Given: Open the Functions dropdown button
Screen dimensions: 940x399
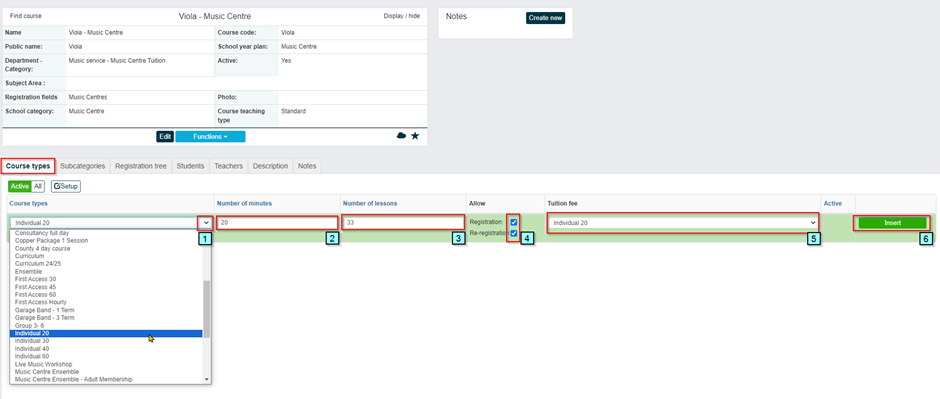Looking at the screenshot, I should [x=210, y=137].
